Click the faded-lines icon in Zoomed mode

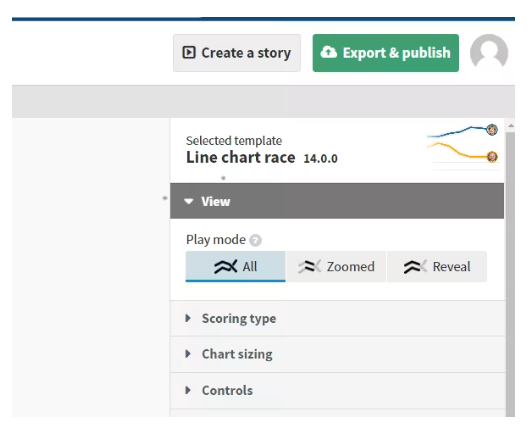point(309,267)
